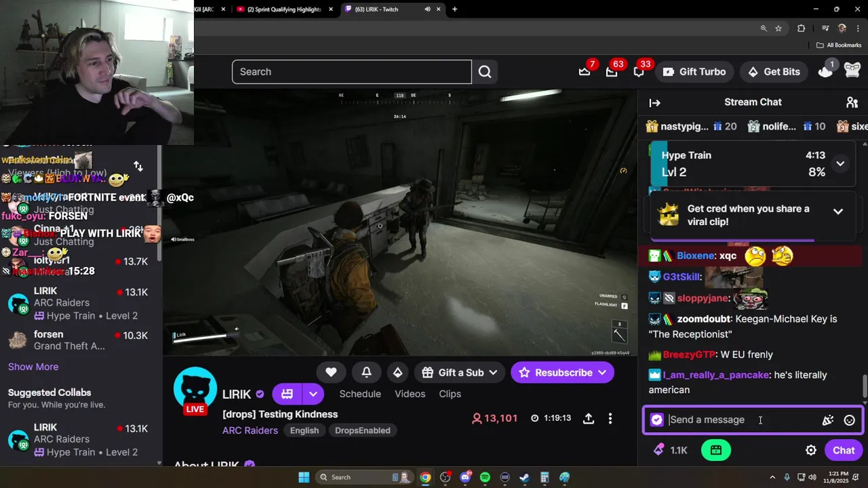Click the Resubscribe button
Screen dimensions: 868x488
[x=562, y=373]
